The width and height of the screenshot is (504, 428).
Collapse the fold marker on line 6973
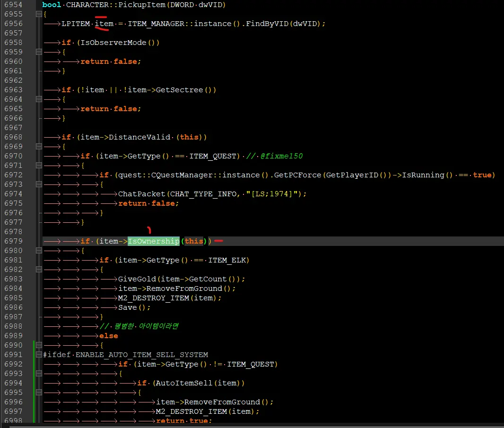(39, 184)
